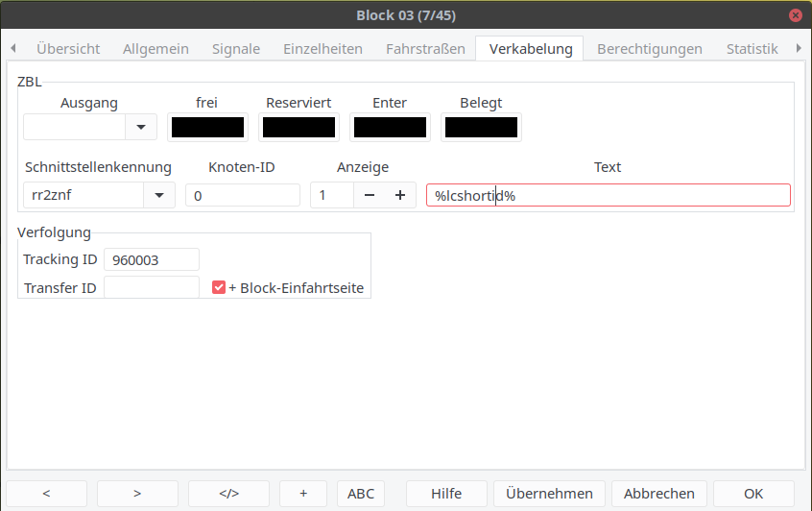Switch to the Fahrstraßen tab
Image resolution: width=812 pixels, height=511 pixels.
[425, 48]
